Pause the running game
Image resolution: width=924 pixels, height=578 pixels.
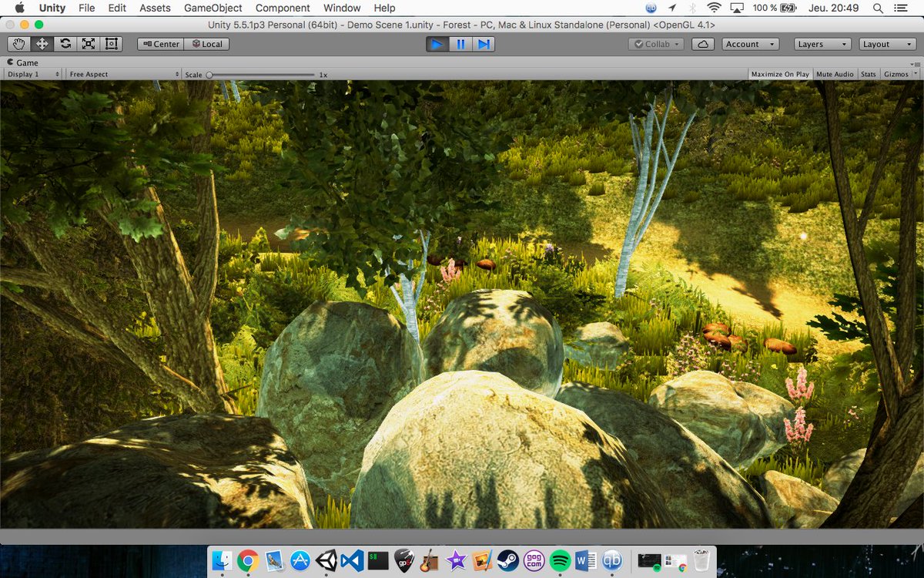460,44
